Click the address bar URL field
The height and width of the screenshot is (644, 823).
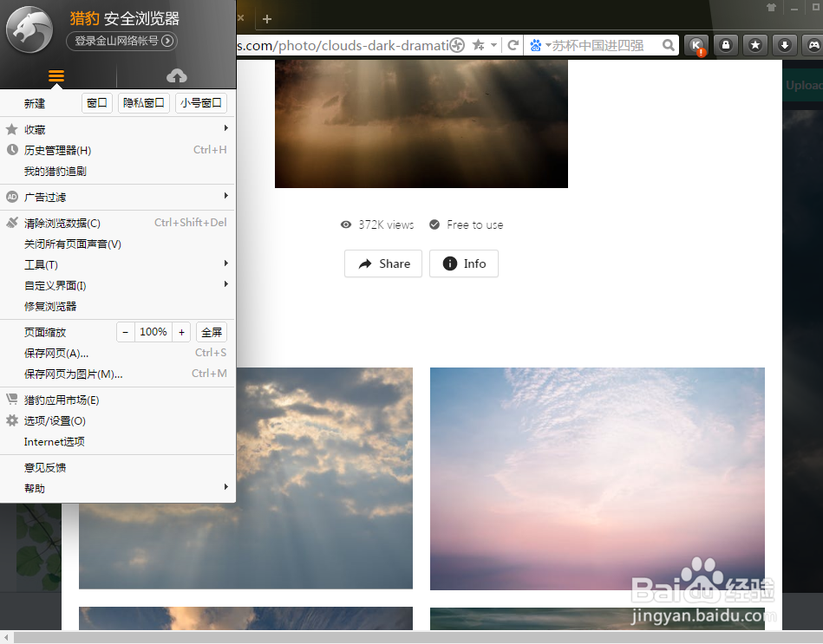pos(343,46)
